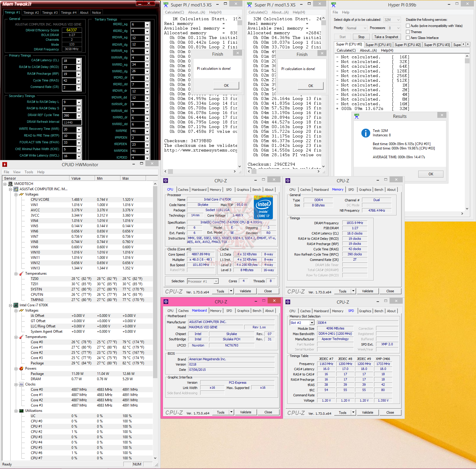
Task: Click Take a Snapshot button
Action: (386, 37)
